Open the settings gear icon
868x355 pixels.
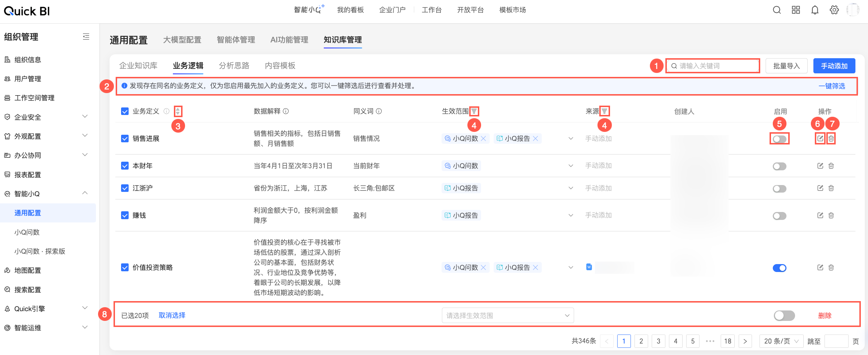[834, 10]
